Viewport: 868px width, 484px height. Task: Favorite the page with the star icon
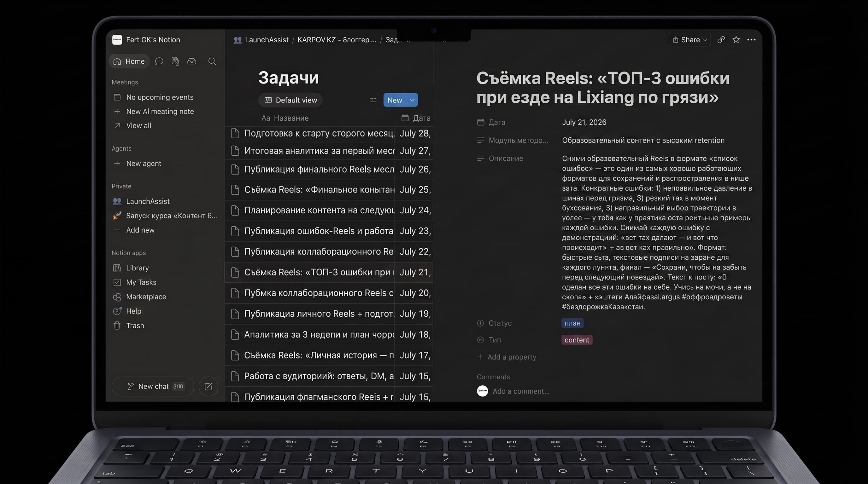[x=736, y=40]
